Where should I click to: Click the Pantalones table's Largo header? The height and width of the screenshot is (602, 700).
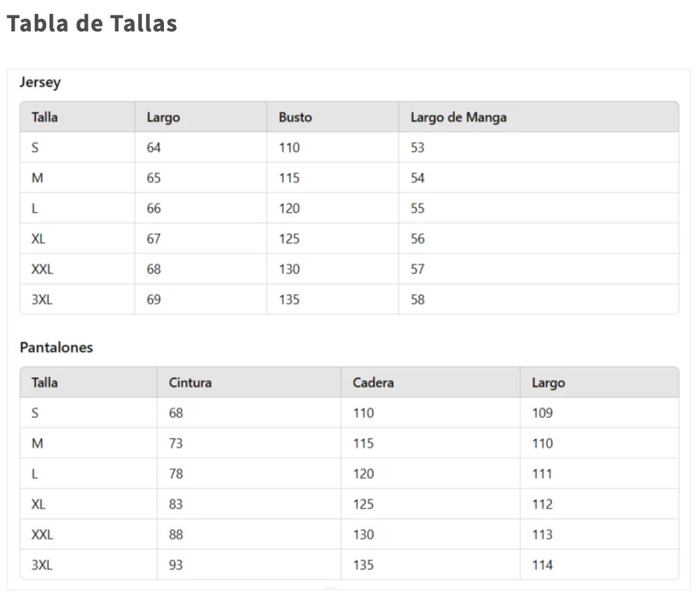pos(548,383)
